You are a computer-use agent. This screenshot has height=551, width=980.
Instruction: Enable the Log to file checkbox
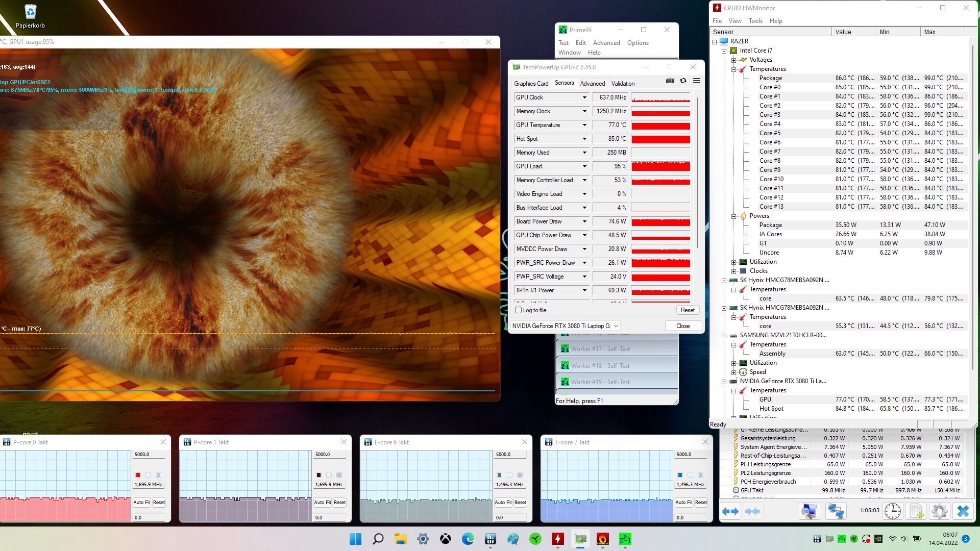[x=519, y=310]
